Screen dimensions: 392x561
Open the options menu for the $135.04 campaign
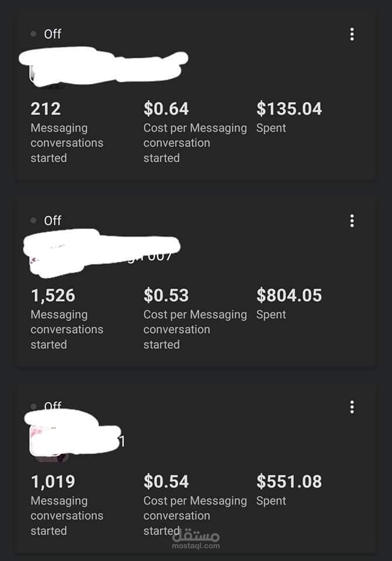point(352,34)
